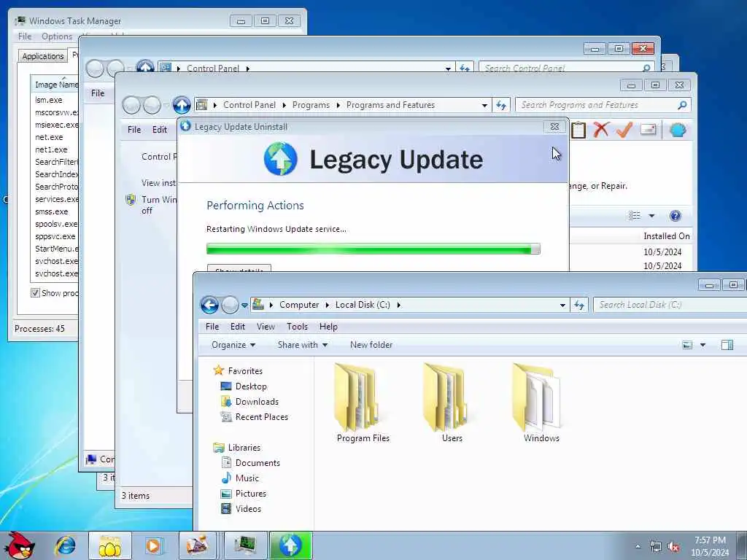Open the View menu in Local Disk window
The width and height of the screenshot is (747, 560).
click(266, 326)
